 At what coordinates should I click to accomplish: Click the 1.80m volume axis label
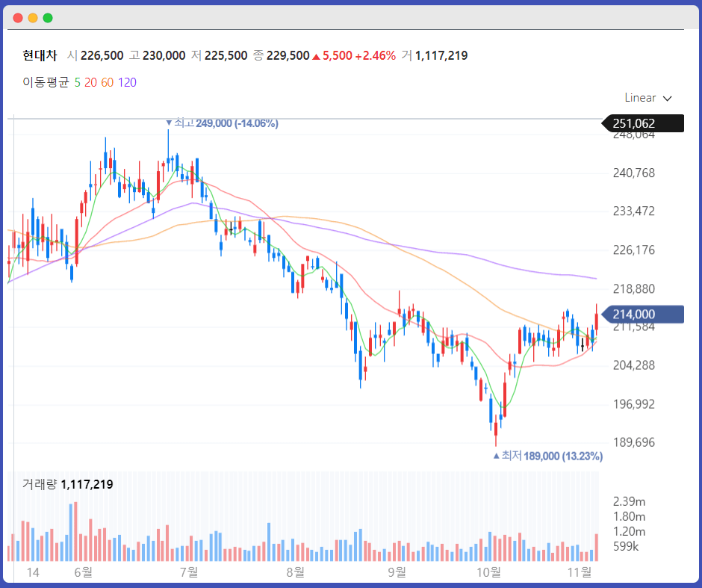(629, 517)
